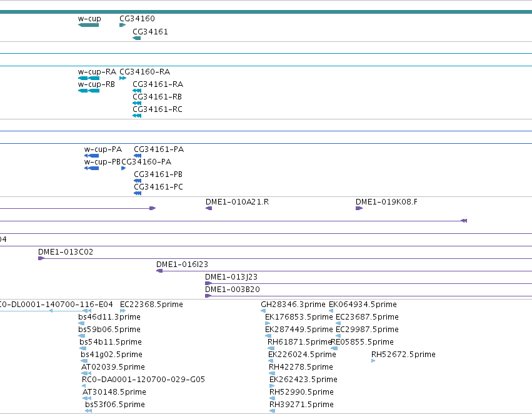Select the CG34160 gene arrow glyph
532x414 pixels.
tap(123, 25)
